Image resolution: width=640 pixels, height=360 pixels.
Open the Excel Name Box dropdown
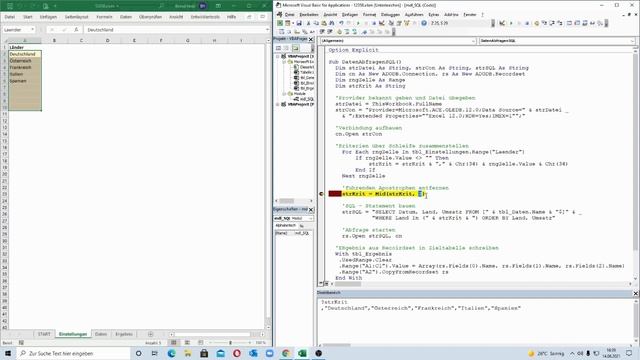click(x=32, y=30)
